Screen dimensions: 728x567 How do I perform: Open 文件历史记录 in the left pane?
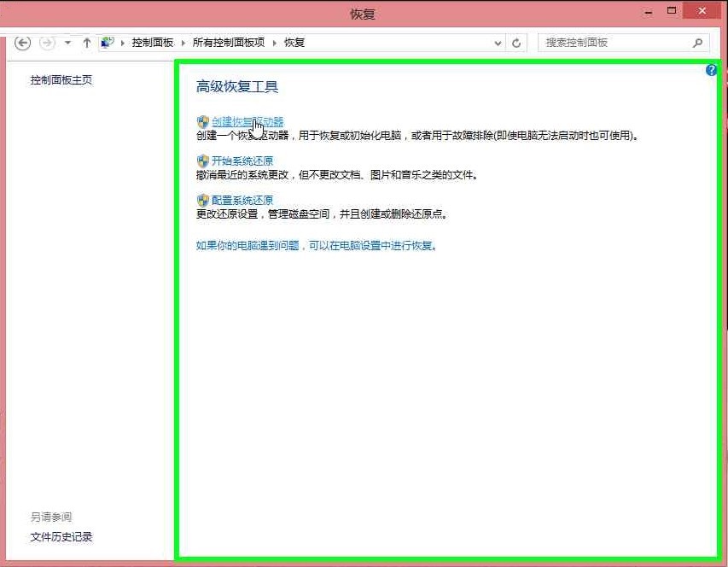[61, 537]
